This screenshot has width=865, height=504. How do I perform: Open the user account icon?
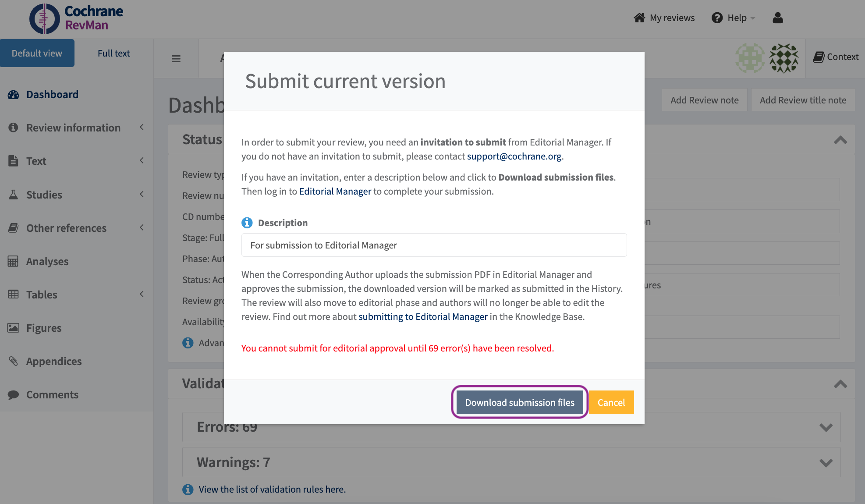tap(778, 18)
